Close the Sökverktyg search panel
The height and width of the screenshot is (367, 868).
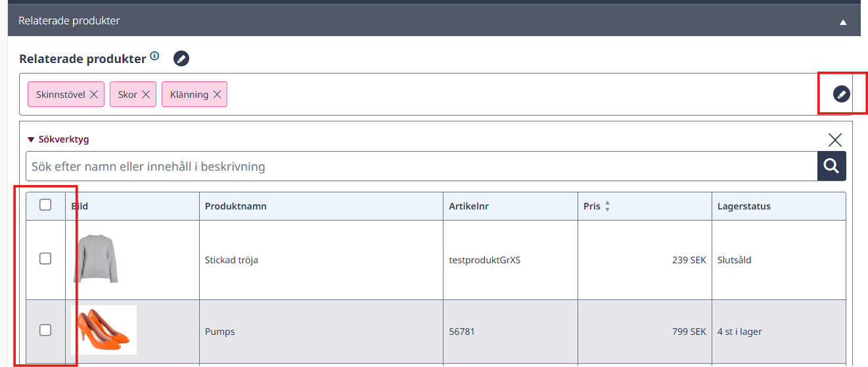tap(835, 140)
